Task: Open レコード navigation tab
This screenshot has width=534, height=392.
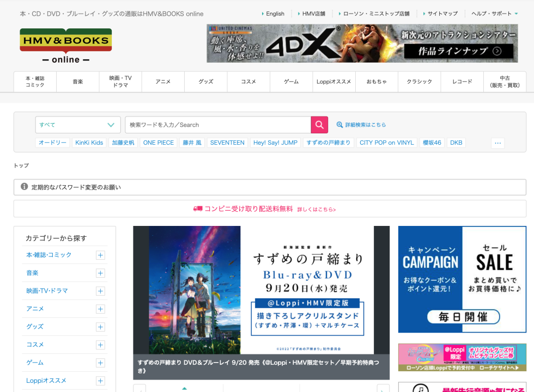Action: click(462, 82)
